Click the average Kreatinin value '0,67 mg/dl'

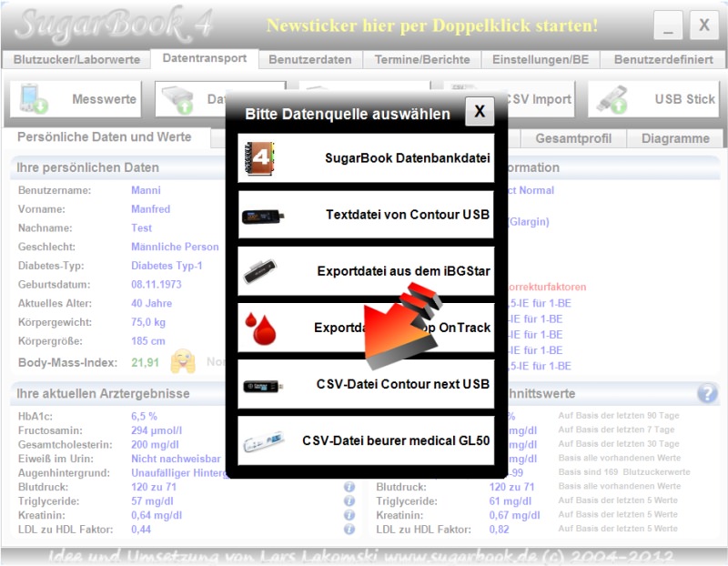click(514, 515)
